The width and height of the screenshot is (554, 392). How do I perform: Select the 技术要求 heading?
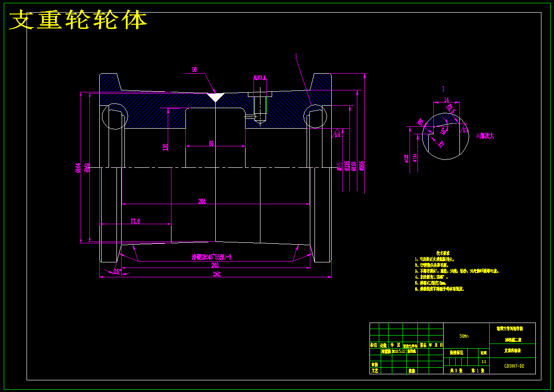443,253
